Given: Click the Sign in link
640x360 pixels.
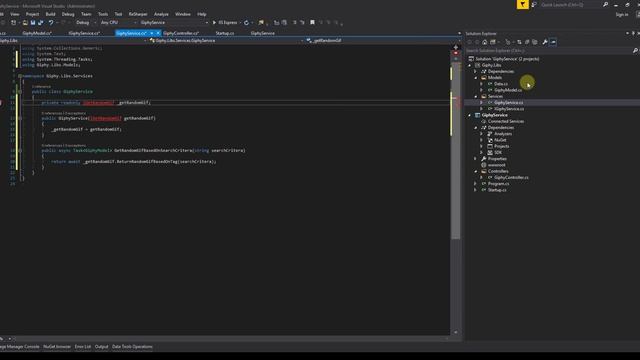Looking at the screenshot, I should click(x=622, y=15).
